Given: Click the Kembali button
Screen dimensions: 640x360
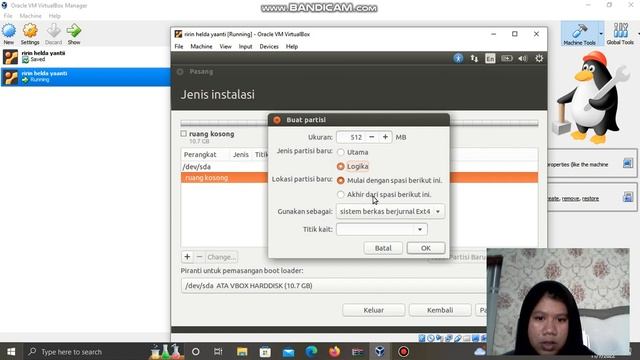Looking at the screenshot, I should pos(440,310).
